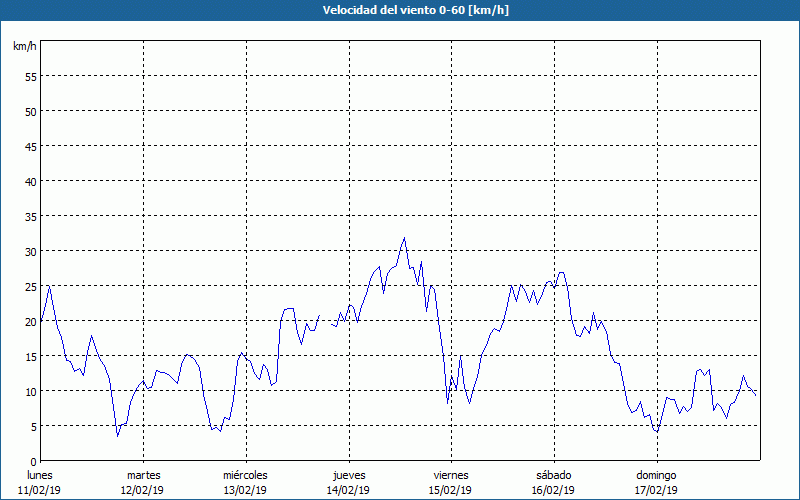
Task: Click the 55 value on the y-axis
Action: (x=31, y=77)
